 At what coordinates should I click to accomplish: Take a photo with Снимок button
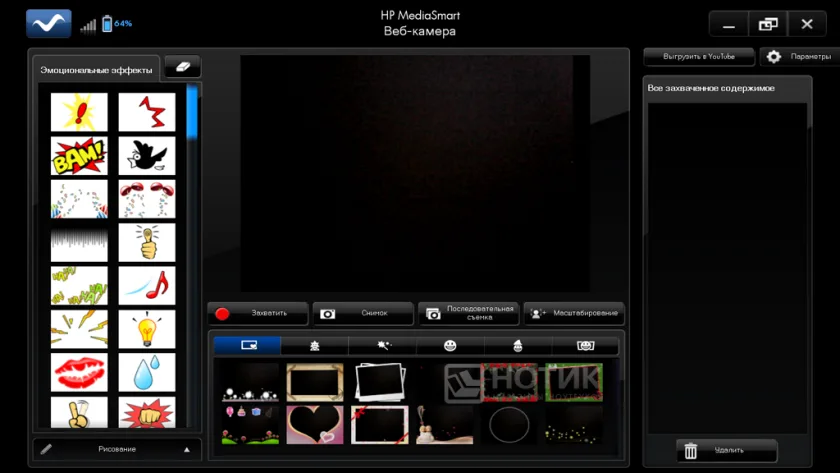pyautogui.click(x=363, y=313)
